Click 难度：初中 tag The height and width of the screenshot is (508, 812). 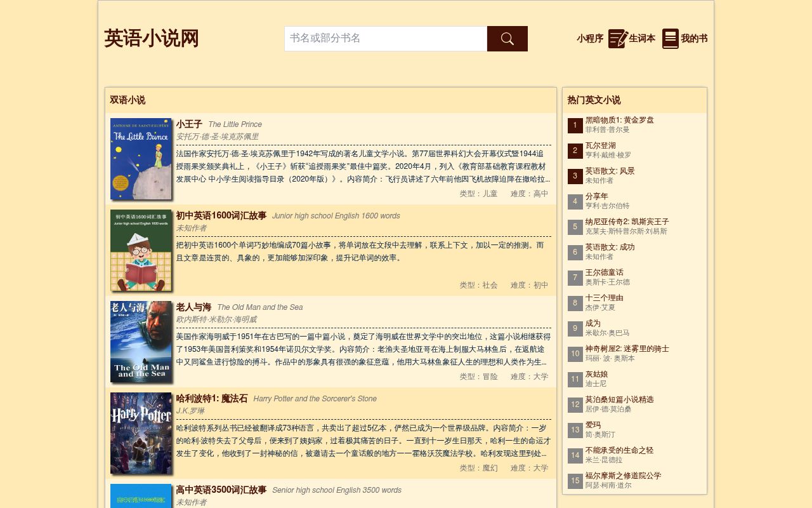coord(529,285)
